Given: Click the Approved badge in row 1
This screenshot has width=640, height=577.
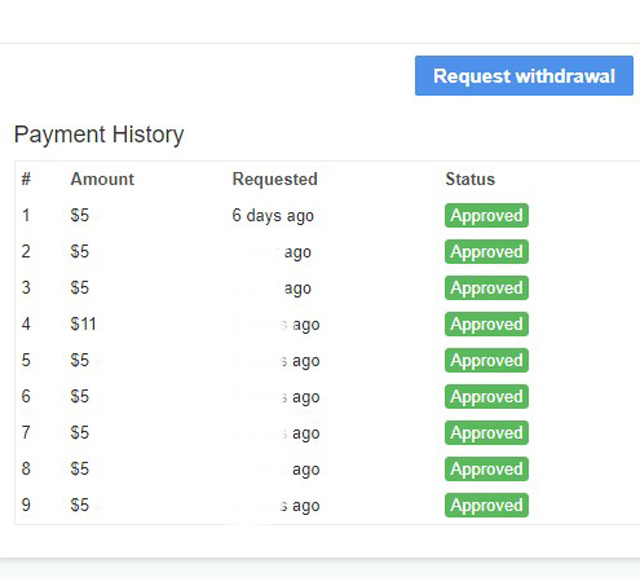Looking at the screenshot, I should click(486, 215).
